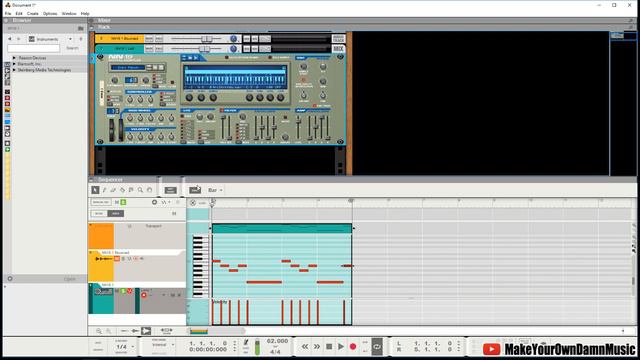
Task: Click the folder icon at browser top
Action: coord(80,28)
